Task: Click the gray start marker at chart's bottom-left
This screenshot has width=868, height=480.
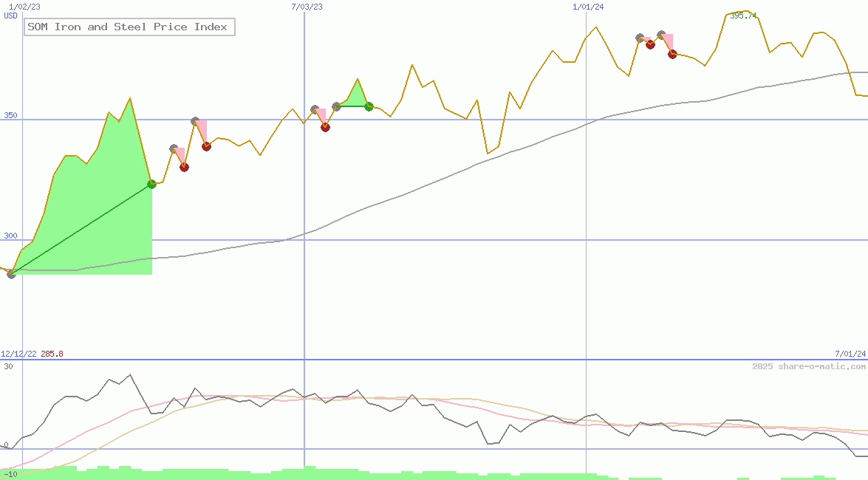Action: [11, 274]
